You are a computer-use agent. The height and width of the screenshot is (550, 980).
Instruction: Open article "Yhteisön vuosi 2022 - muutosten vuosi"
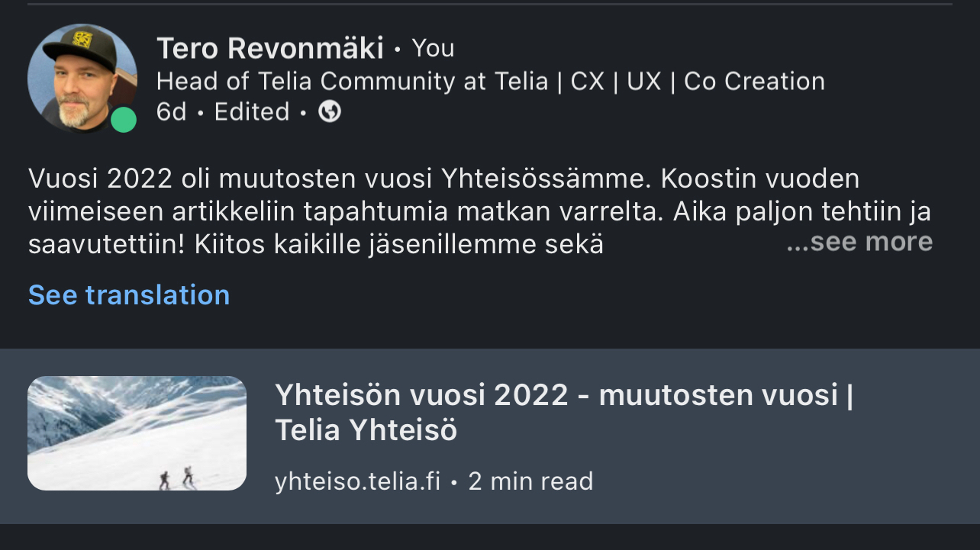(x=563, y=395)
